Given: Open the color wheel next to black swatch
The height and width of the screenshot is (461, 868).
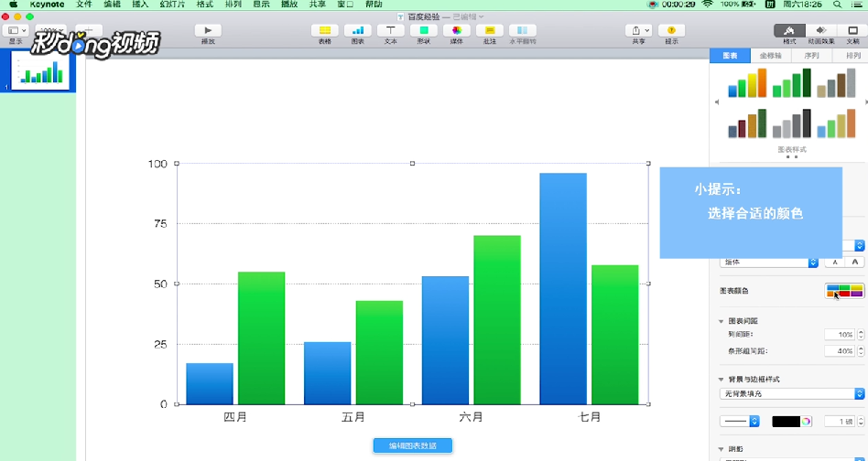Looking at the screenshot, I should tap(807, 421).
